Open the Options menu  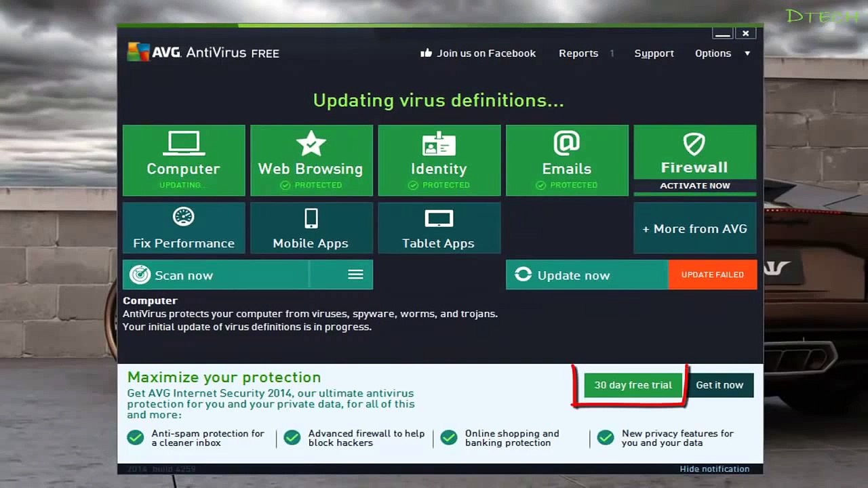click(x=713, y=53)
